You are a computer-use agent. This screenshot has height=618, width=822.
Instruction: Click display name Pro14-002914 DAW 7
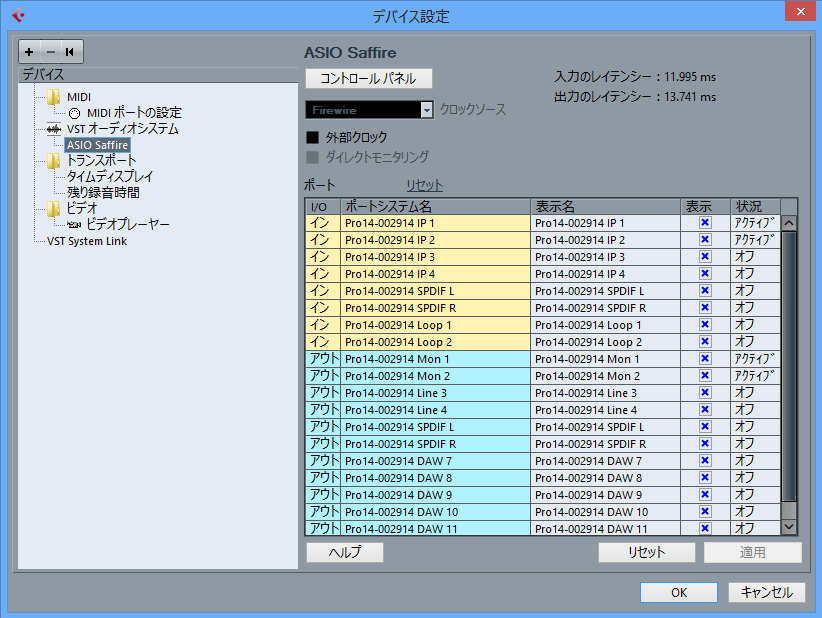[x=605, y=461]
